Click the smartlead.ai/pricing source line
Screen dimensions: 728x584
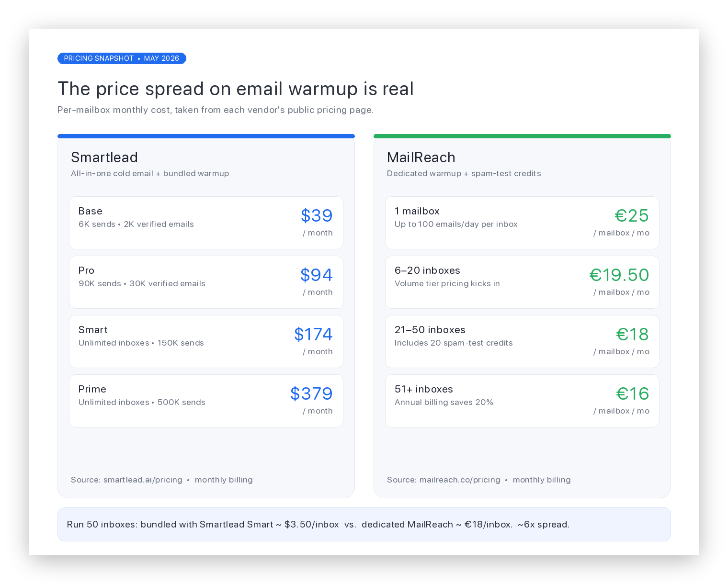click(162, 480)
